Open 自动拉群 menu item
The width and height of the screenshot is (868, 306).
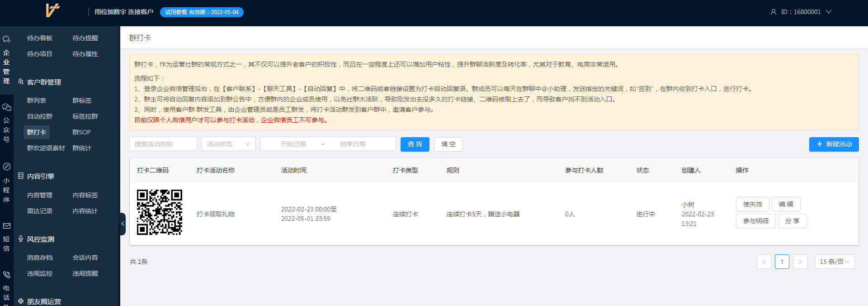click(x=40, y=116)
